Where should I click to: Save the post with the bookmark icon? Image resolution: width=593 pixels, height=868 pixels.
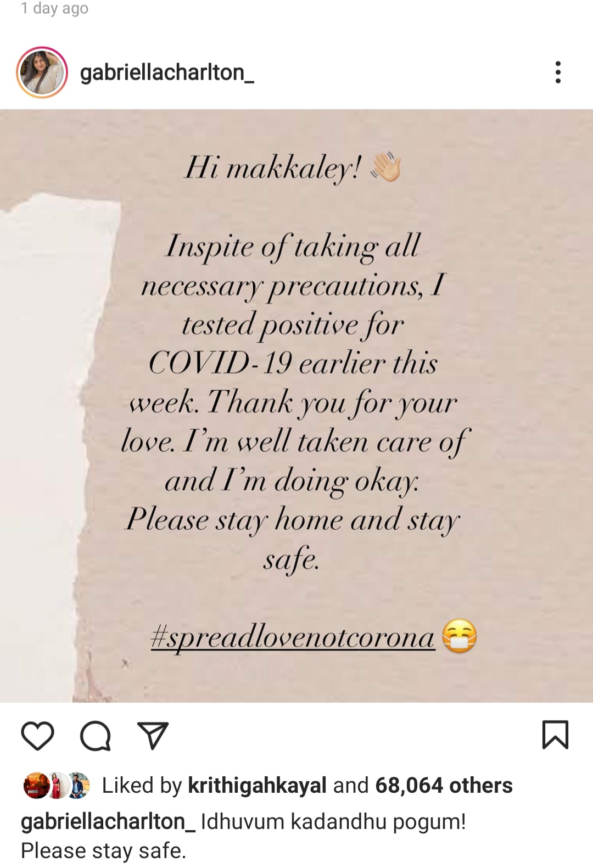pos(555,735)
